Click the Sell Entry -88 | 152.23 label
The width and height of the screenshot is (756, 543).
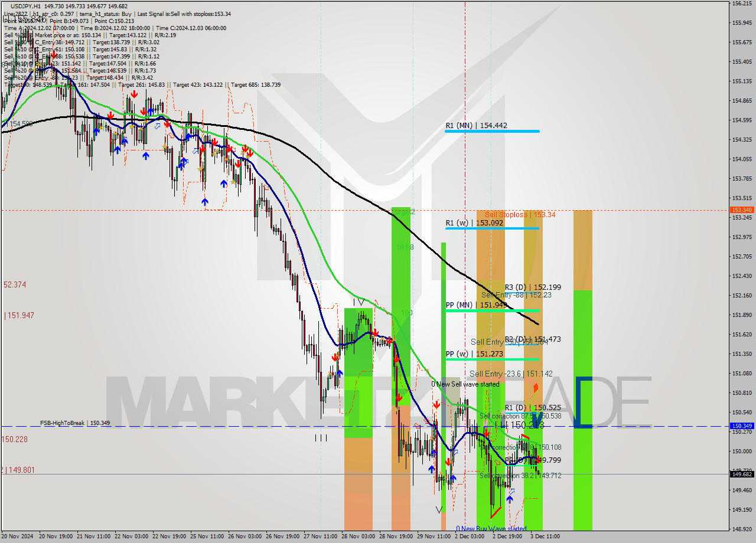tap(516, 295)
